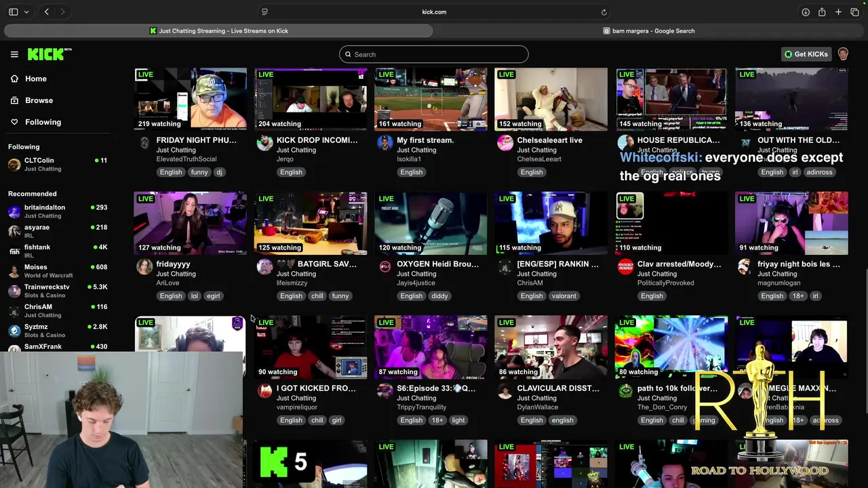Open fishtank recommended channel
Screen dimensions: 868x488
(x=58, y=251)
